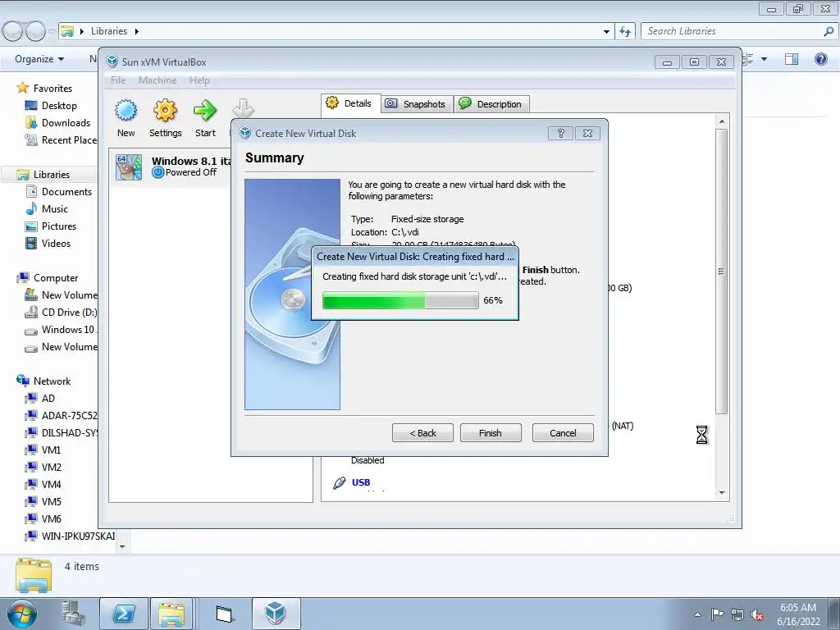This screenshot has width=840, height=630.
Task: Select the AD network computer
Action: 48,399
